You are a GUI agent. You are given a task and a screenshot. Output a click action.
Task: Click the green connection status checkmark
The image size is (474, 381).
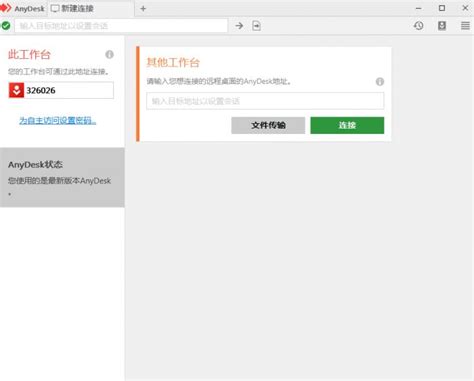click(x=6, y=26)
